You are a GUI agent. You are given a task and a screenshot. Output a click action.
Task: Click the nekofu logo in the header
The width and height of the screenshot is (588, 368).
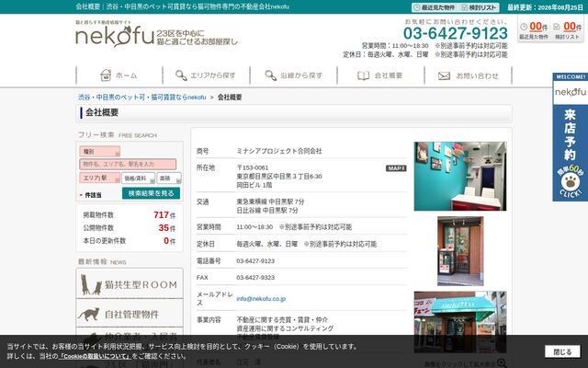[x=115, y=36]
